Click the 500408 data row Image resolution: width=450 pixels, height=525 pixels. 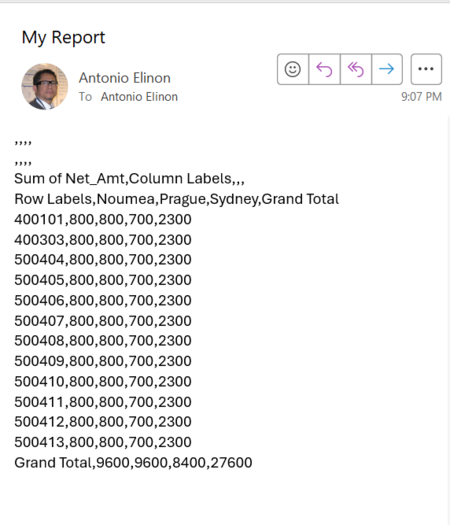[103, 341]
